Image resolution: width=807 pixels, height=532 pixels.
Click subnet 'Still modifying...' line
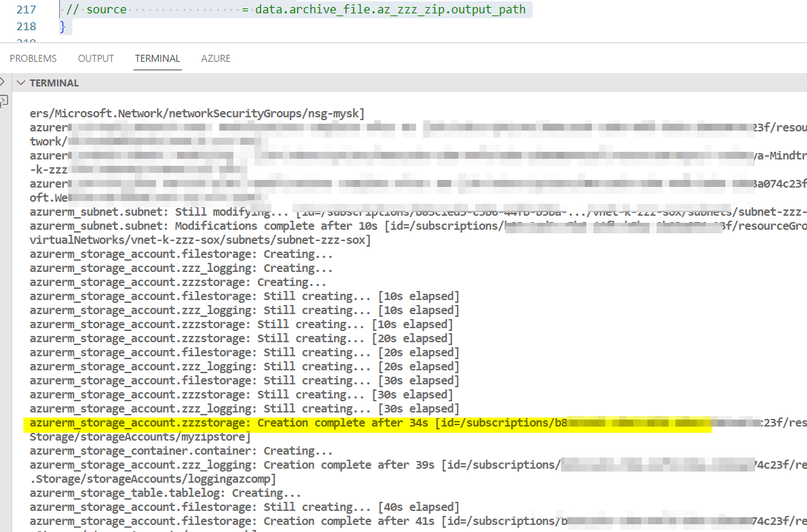point(418,212)
